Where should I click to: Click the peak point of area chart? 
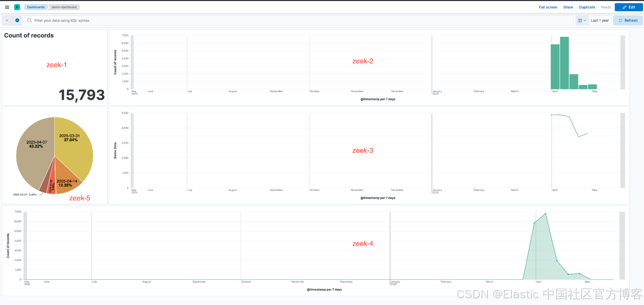pyautogui.click(x=545, y=214)
